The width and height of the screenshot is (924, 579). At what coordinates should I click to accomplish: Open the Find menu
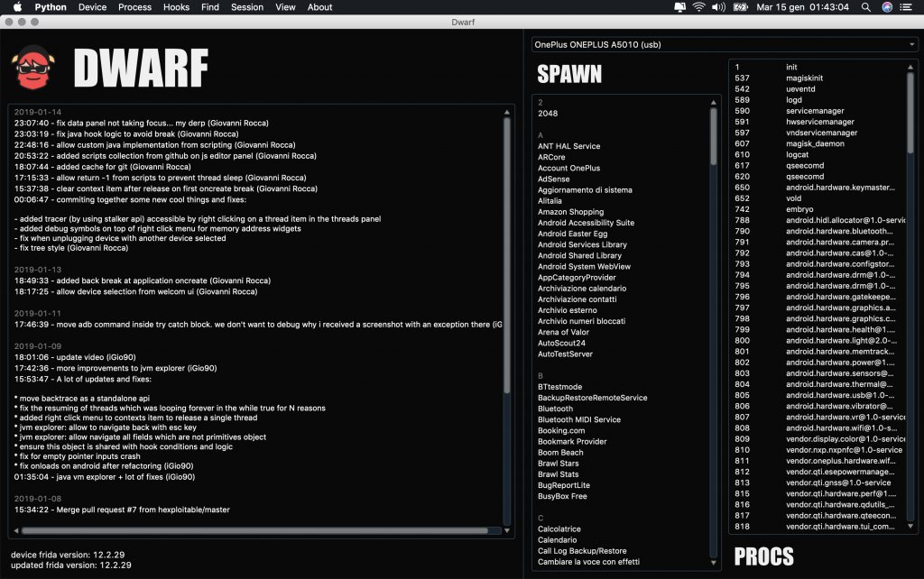[210, 7]
